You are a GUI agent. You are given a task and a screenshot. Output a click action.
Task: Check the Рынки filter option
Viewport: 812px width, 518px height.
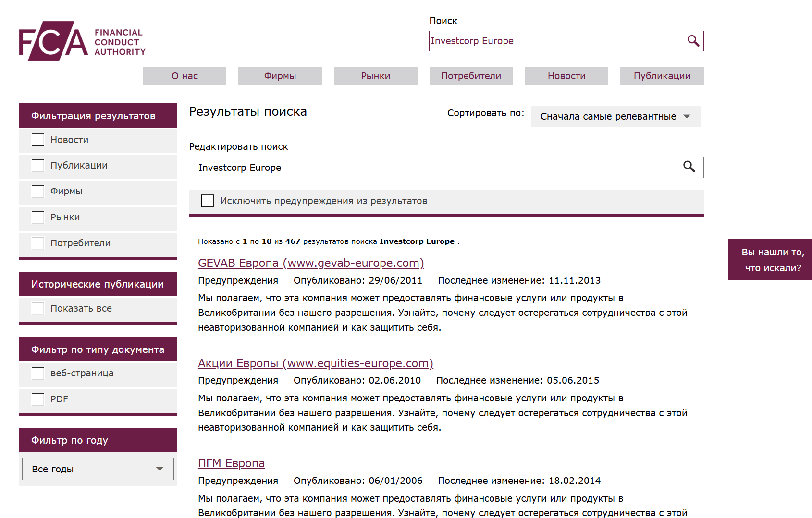[x=37, y=217]
